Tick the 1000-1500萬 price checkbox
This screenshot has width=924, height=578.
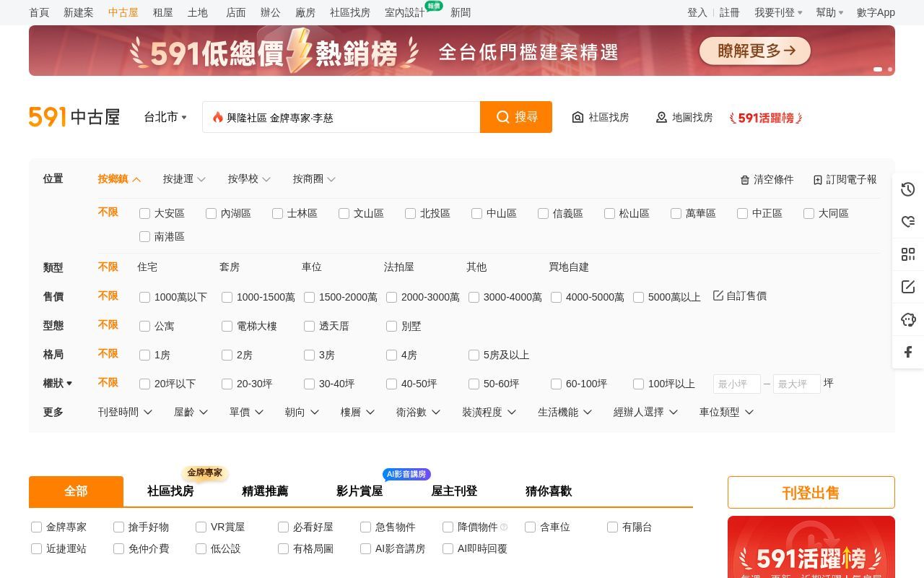tap(227, 297)
